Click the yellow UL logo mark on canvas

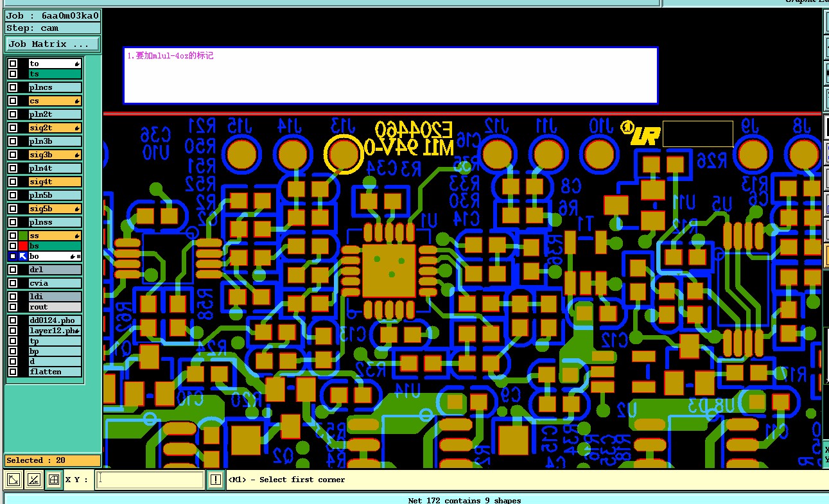pyautogui.click(x=640, y=134)
